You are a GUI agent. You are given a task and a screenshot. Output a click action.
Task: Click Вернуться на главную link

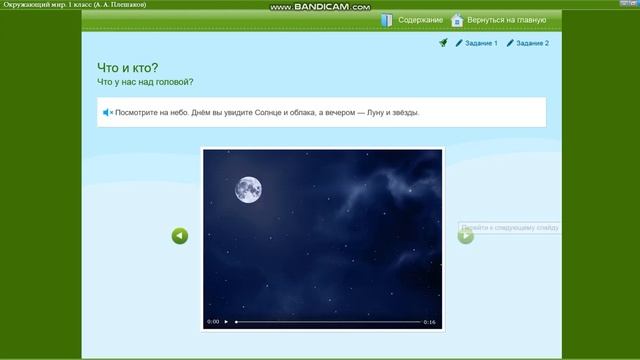click(507, 20)
